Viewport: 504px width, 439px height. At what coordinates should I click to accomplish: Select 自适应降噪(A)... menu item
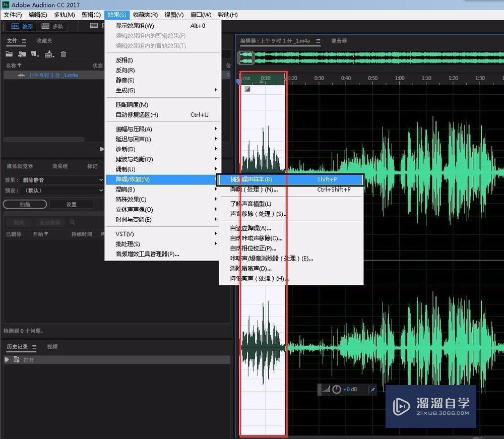[291, 228]
